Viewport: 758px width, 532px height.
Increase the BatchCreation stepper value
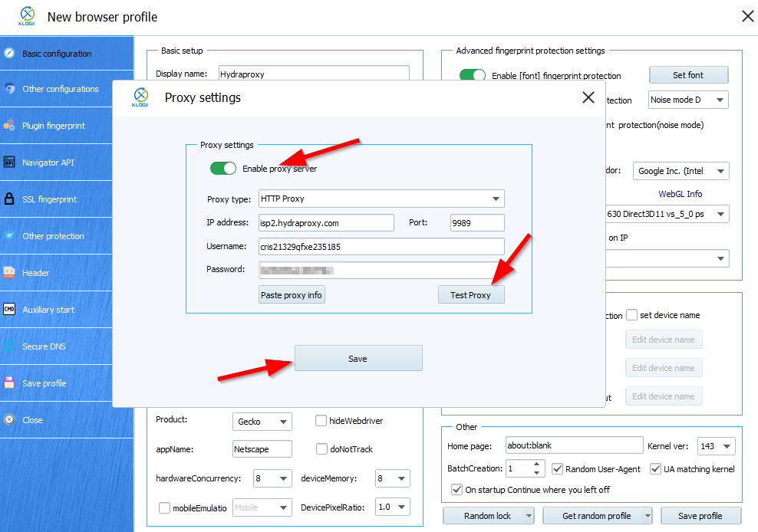click(x=537, y=465)
